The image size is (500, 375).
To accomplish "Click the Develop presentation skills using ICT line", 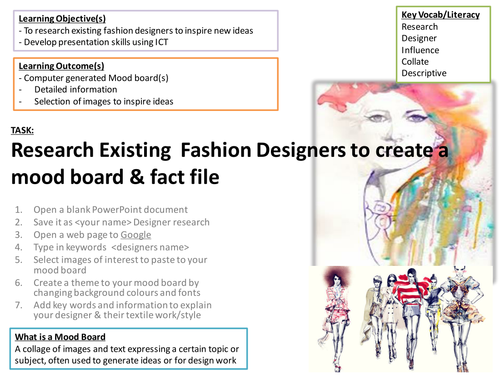I will (x=93, y=42).
